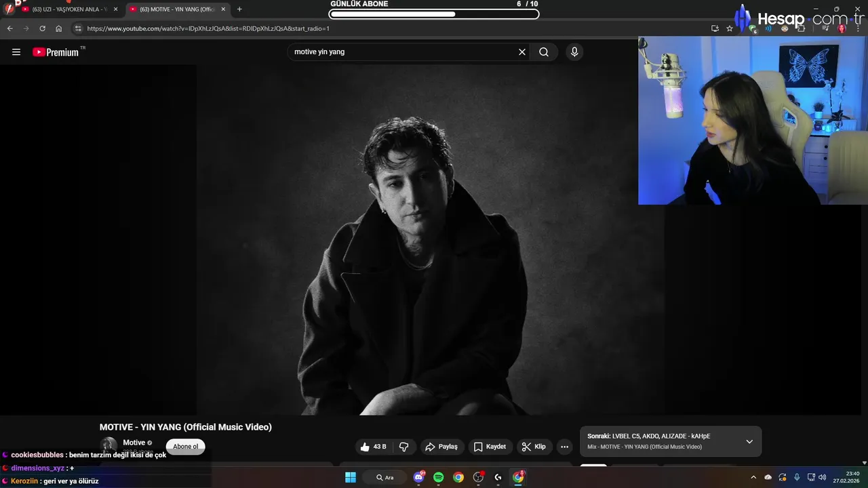The width and height of the screenshot is (868, 488).
Task: Open Spotify from the taskbar
Action: point(439,477)
